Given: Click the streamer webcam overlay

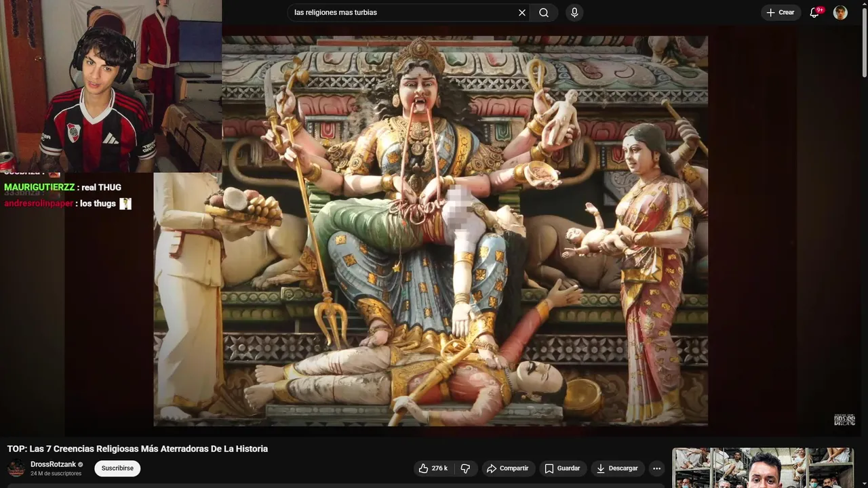Looking at the screenshot, I should click(111, 86).
